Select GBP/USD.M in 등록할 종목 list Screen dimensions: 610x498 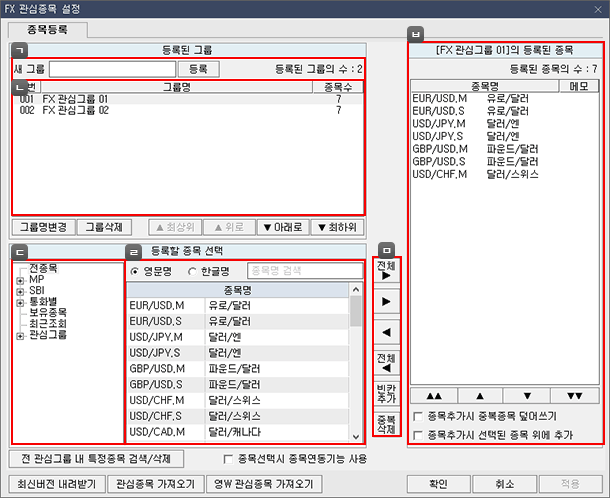tap(238, 369)
